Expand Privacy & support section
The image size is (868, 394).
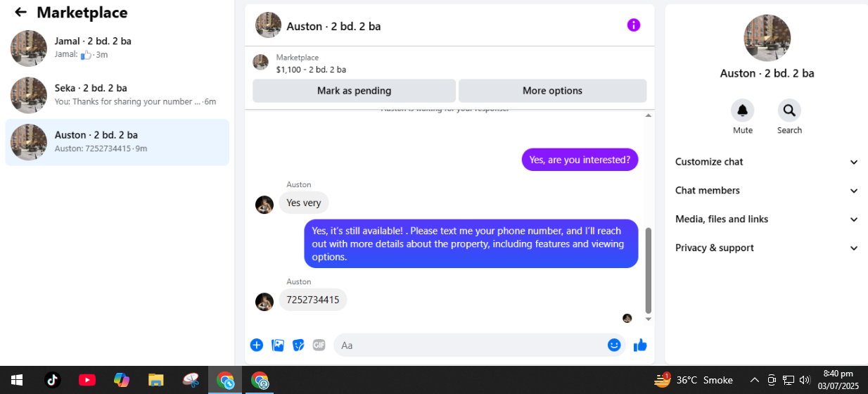[767, 248]
